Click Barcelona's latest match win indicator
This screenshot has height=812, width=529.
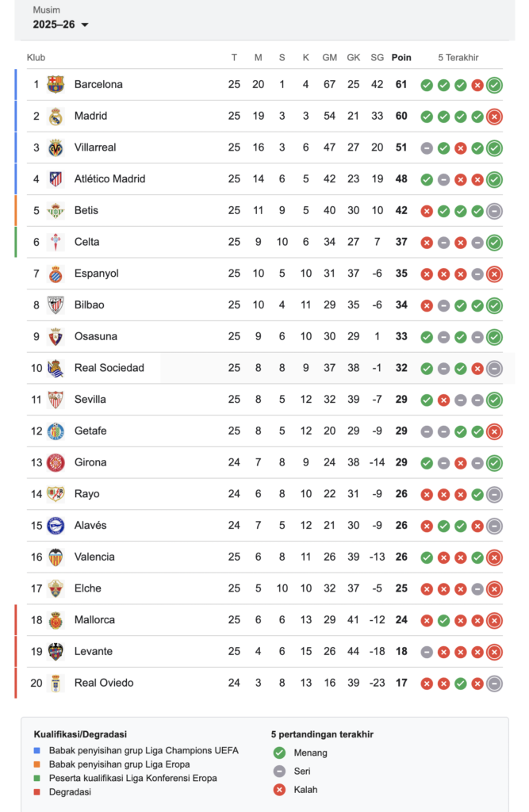coord(494,85)
